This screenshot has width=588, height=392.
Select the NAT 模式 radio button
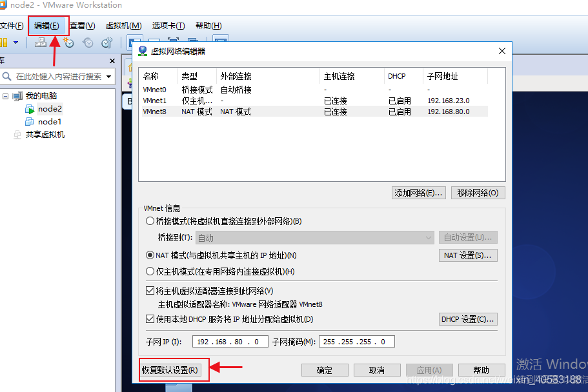150,255
